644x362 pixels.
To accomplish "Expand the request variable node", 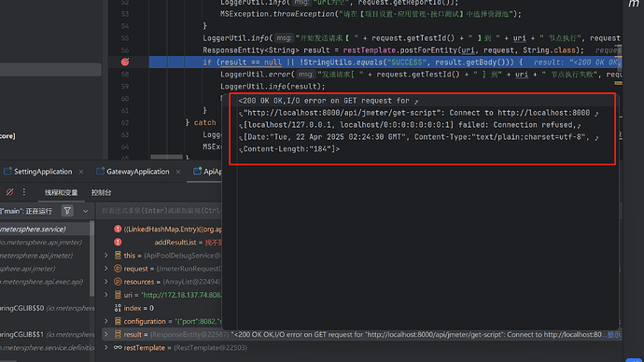I will coord(106,269).
